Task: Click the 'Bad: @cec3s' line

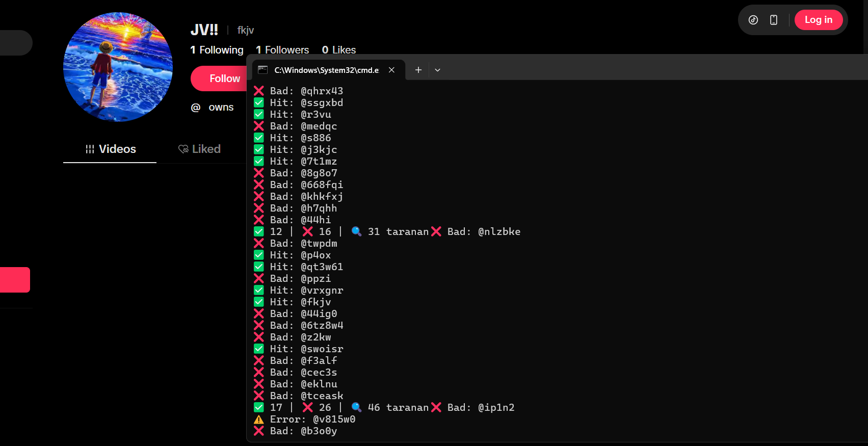Action: (x=296, y=372)
